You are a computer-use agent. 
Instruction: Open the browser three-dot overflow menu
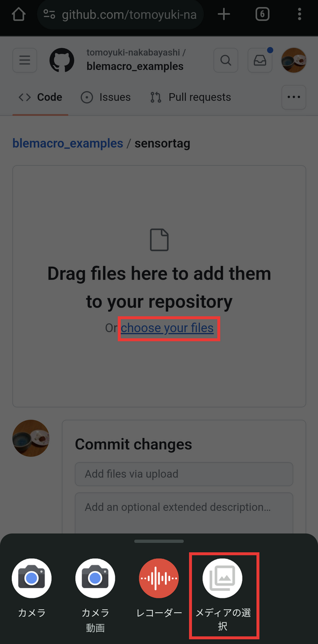tap(300, 14)
